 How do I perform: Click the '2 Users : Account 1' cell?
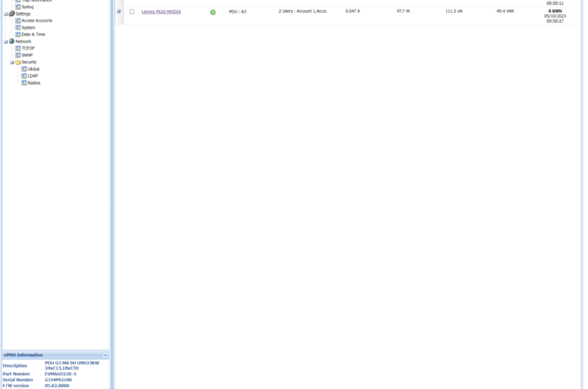click(302, 11)
